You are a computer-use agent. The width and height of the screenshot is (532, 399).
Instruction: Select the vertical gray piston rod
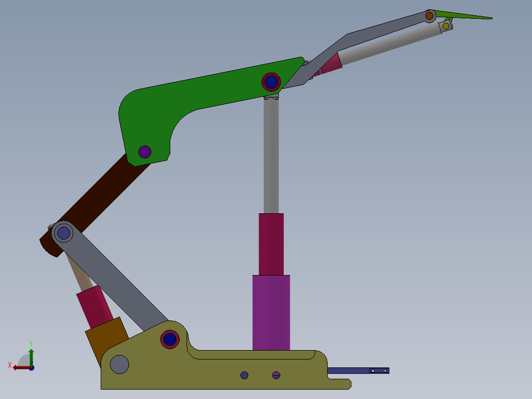click(271, 156)
